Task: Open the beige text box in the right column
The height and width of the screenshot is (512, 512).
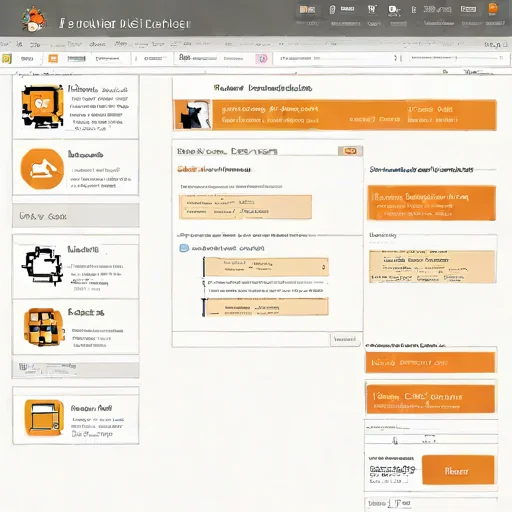Action: click(433, 267)
